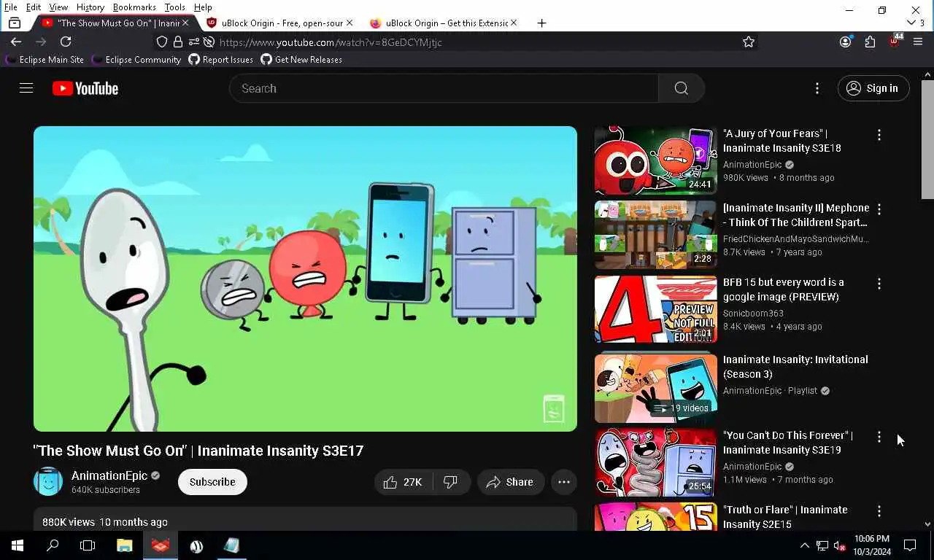This screenshot has height=560, width=934.
Task: Click the main video player
Action: (x=305, y=279)
